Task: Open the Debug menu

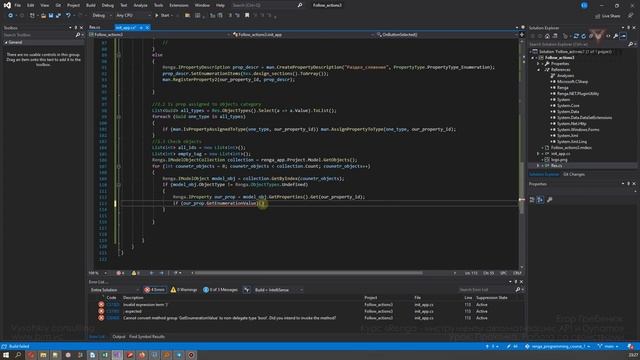Action: pos(108,5)
